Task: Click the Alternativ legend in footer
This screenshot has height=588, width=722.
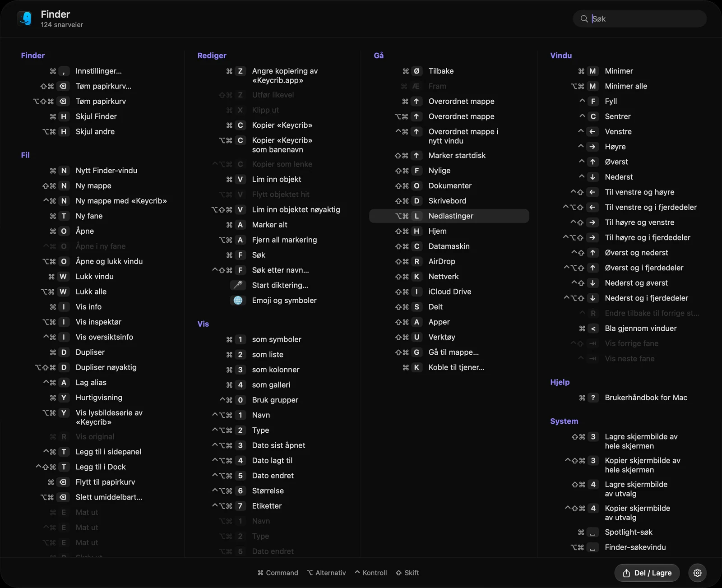Action: 326,573
